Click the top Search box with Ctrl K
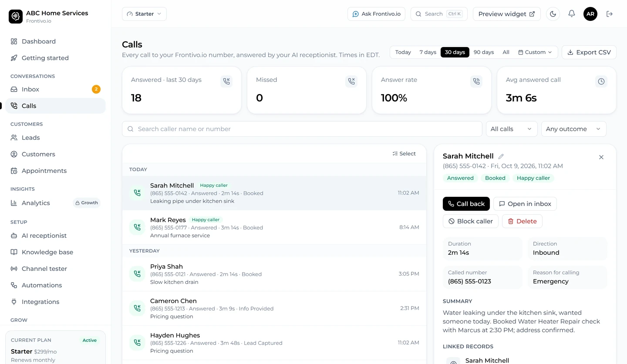This screenshot has height=364, width=627. (439, 14)
